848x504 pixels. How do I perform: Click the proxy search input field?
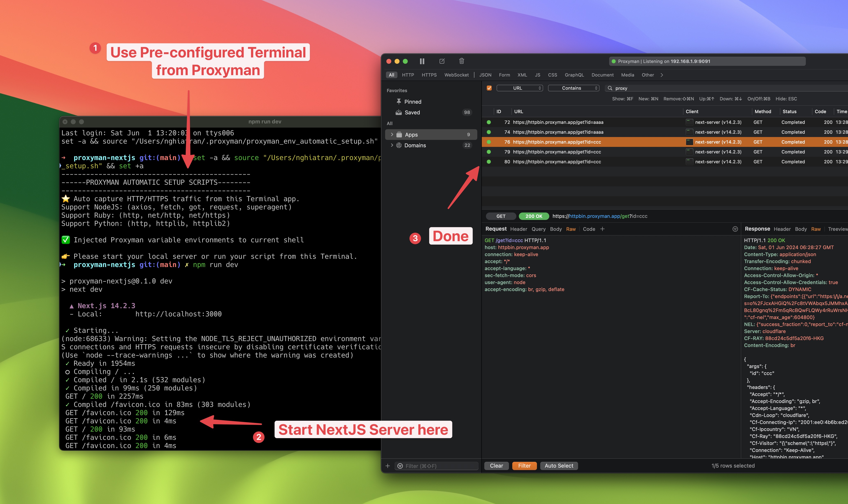pyautogui.click(x=727, y=88)
